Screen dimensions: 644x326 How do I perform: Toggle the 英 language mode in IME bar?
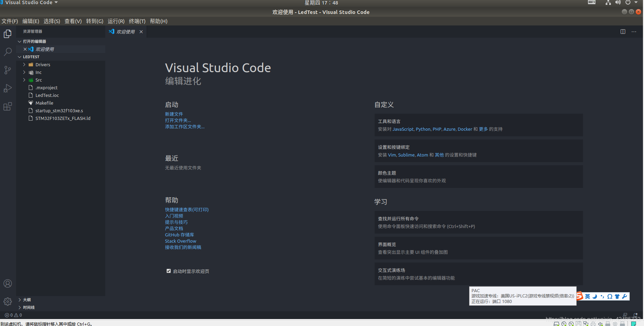pos(588,296)
